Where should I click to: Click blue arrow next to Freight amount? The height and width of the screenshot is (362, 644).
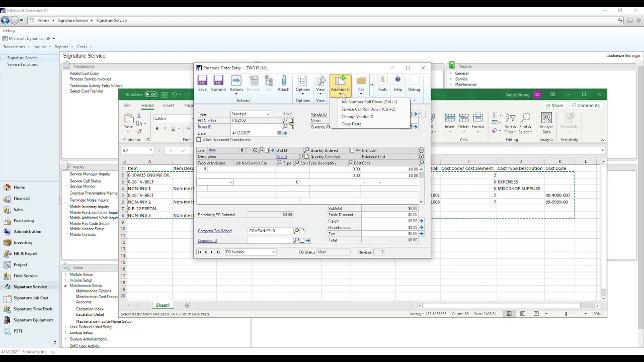pos(421,221)
